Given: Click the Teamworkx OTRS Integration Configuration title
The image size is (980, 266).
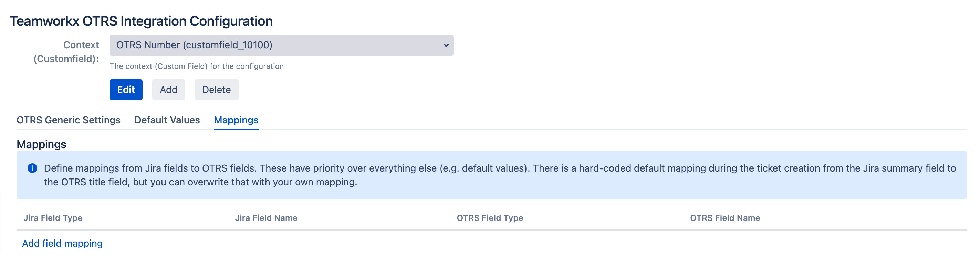Looking at the screenshot, I should point(141,21).
